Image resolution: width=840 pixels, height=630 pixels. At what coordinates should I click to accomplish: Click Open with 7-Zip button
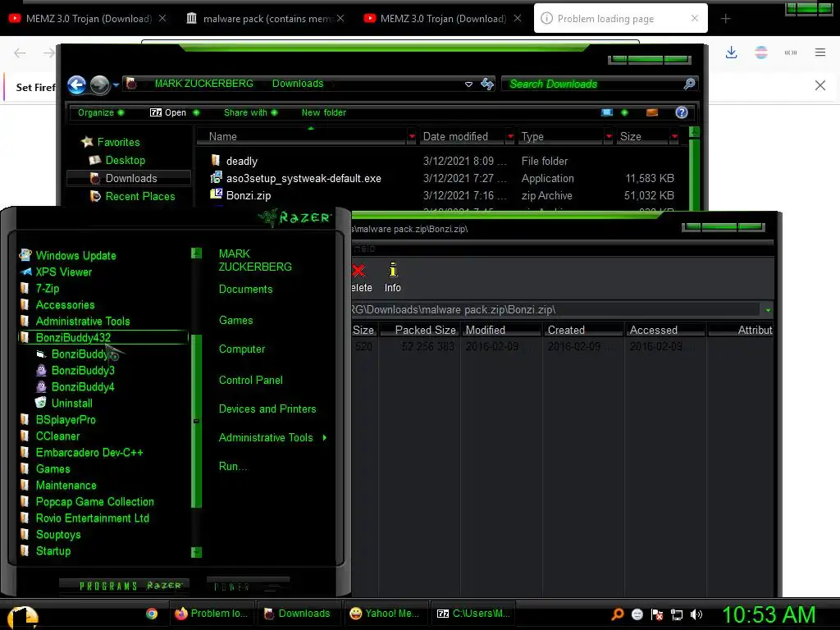167,112
